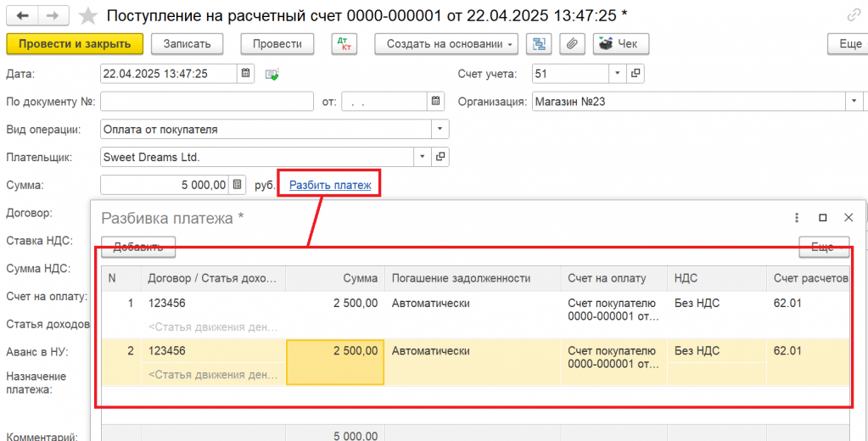The height and width of the screenshot is (441, 868).
Task: Click account 62.01 in row 1
Action: pyautogui.click(x=787, y=304)
